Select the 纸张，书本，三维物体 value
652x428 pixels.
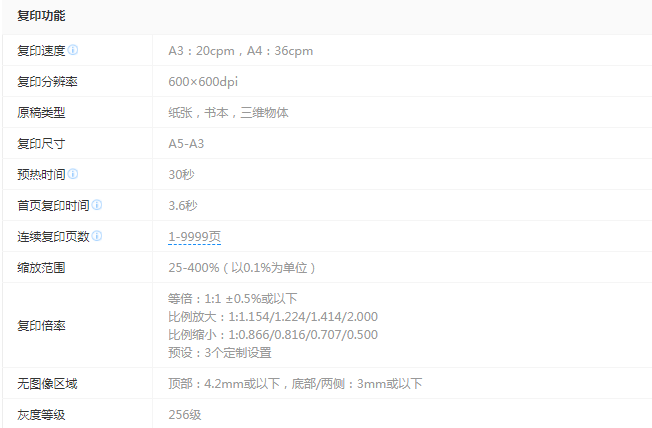click(x=228, y=113)
